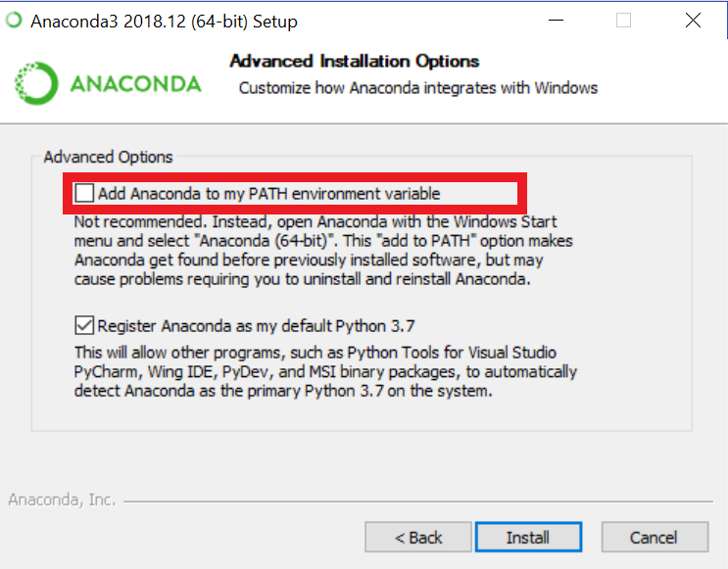
Task: Minimize the Anaconda3 Setup window
Action: click(x=554, y=21)
